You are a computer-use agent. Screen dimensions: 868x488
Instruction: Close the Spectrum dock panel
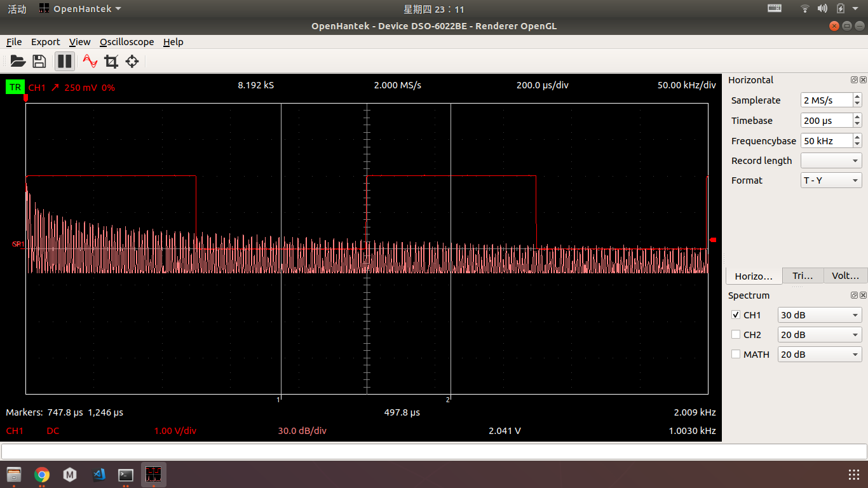[x=863, y=295]
